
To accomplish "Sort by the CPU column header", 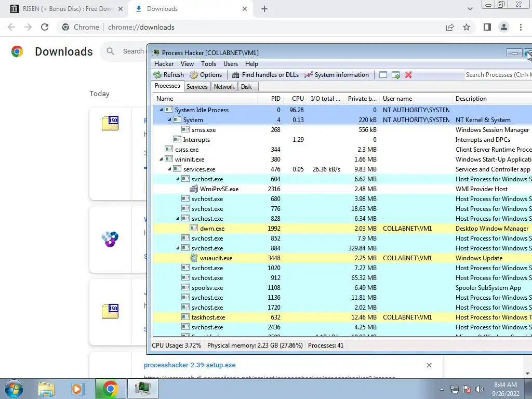I will [x=295, y=99].
